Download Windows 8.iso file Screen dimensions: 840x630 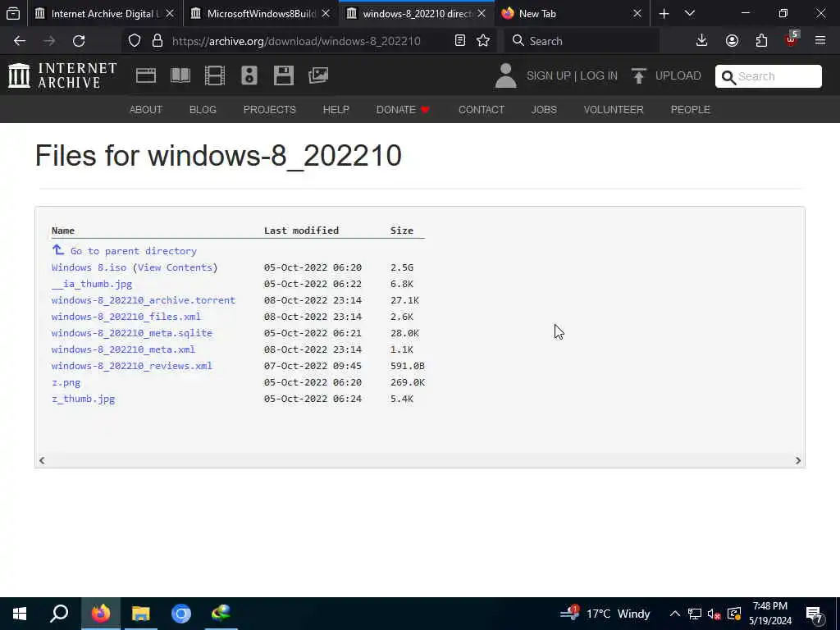[89, 267]
